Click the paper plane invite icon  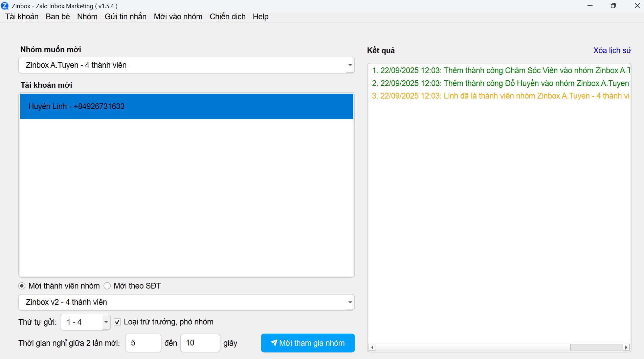[x=274, y=343]
